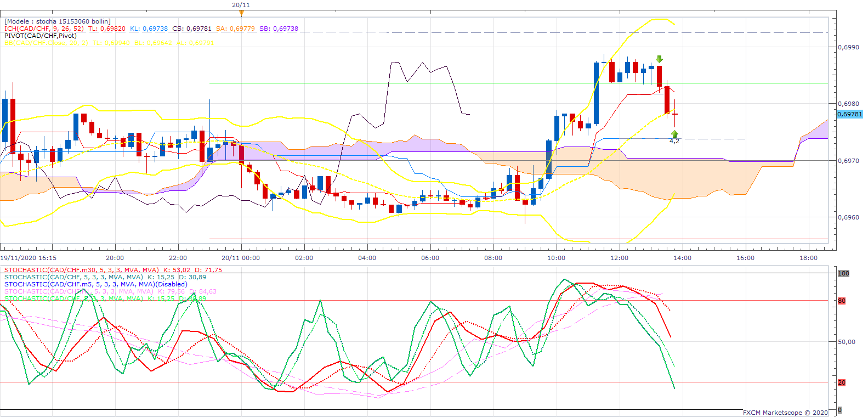Select the red STOCHASTIC CAD/CHF.m30 label

pos(81,270)
